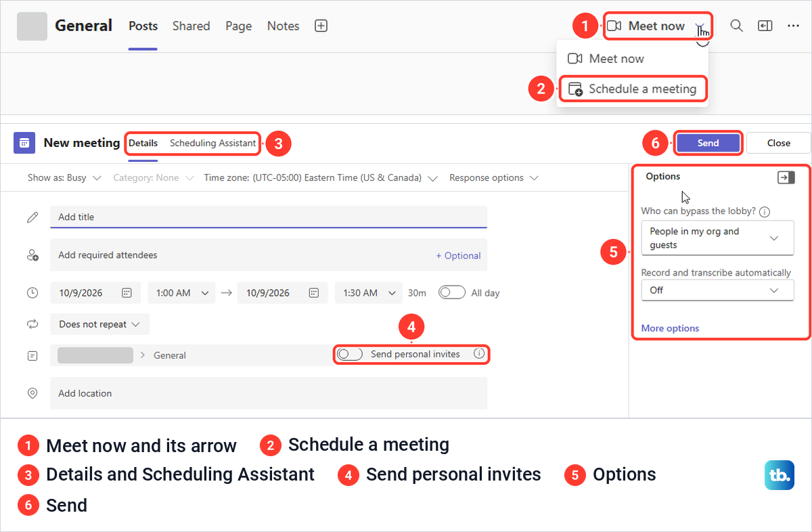Click the Meet now button label
Screen dimensions: 812x532
656,26
